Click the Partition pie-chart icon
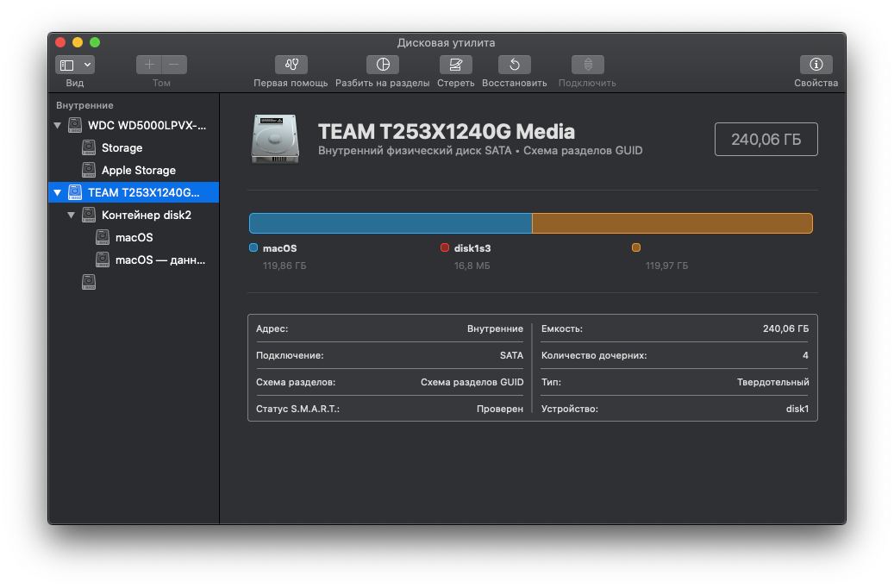Screen dimensions: 894x588 [383, 65]
